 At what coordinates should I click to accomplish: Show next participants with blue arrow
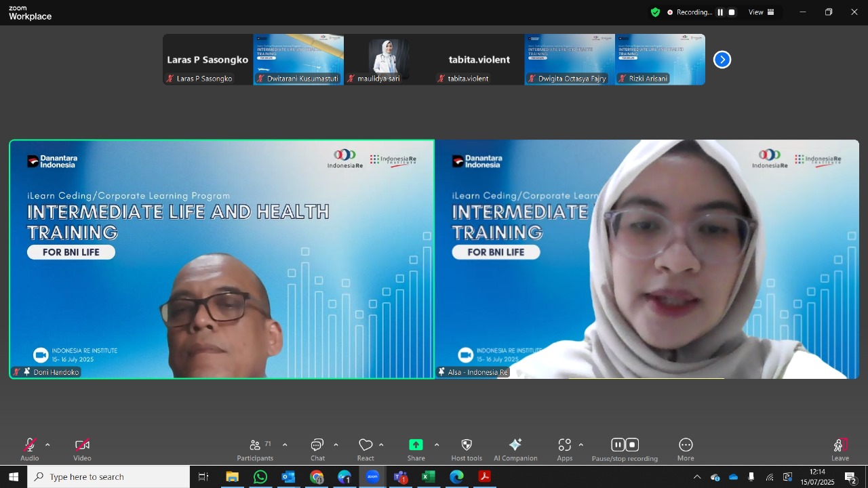pos(722,60)
